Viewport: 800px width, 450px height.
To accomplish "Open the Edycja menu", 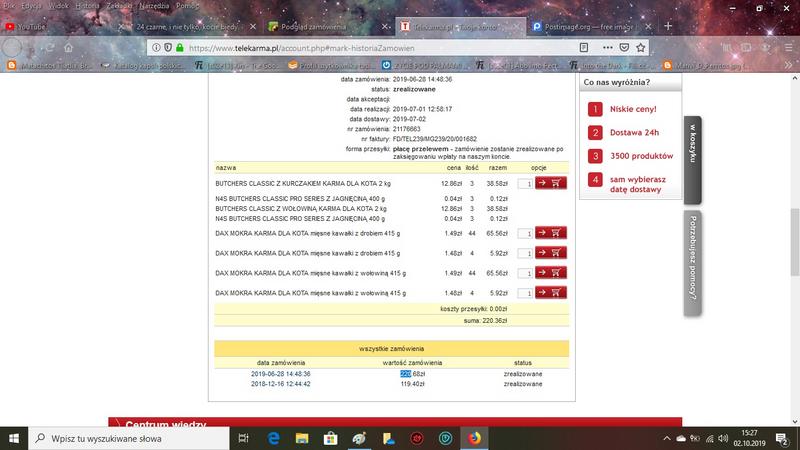I will 32,6.
